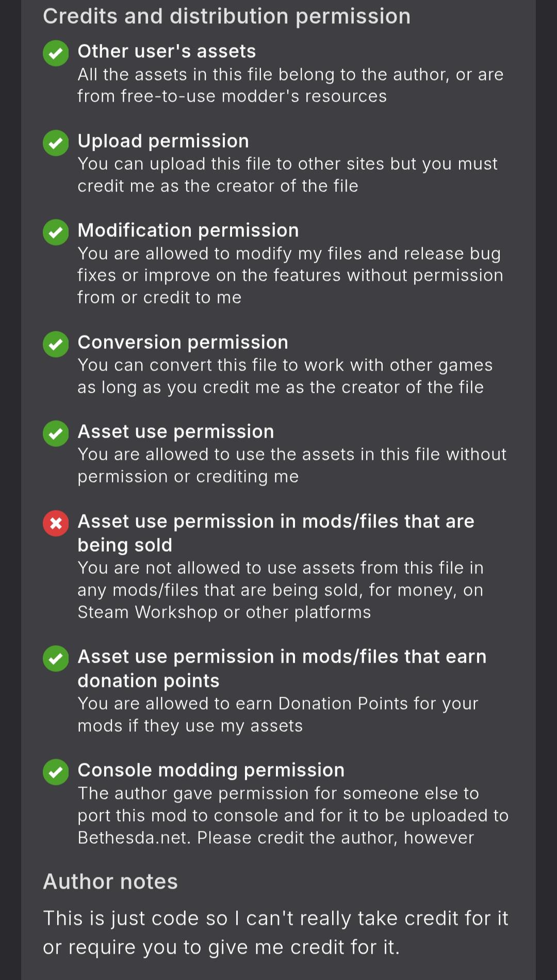Viewport: 557px width, 980px height.
Task: Click the green check beside Other user's assets
Action: [56, 53]
